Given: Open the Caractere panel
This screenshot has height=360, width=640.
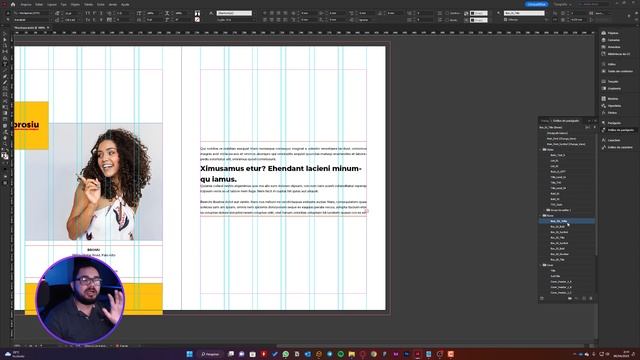Looking at the screenshot, I should (613, 140).
